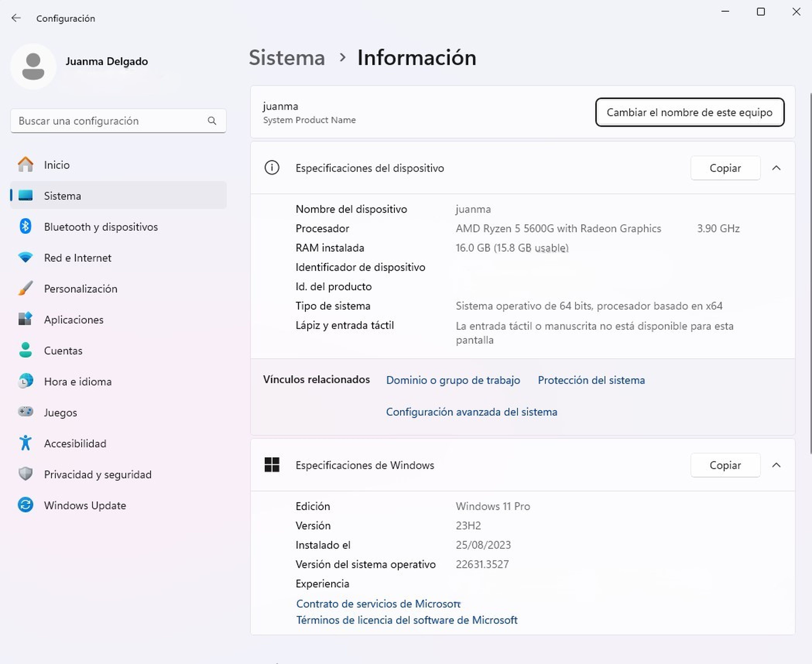Select Juegos in the sidebar
This screenshot has height=664, width=812.
[x=118, y=412]
